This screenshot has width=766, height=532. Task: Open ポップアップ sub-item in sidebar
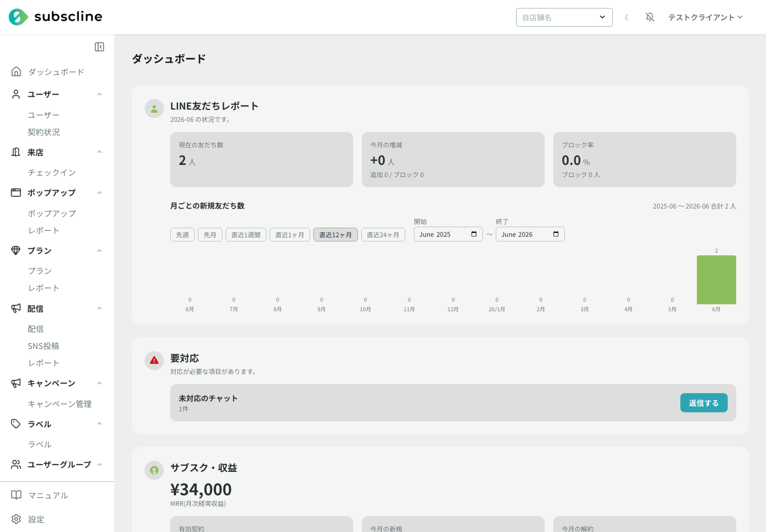coord(52,213)
